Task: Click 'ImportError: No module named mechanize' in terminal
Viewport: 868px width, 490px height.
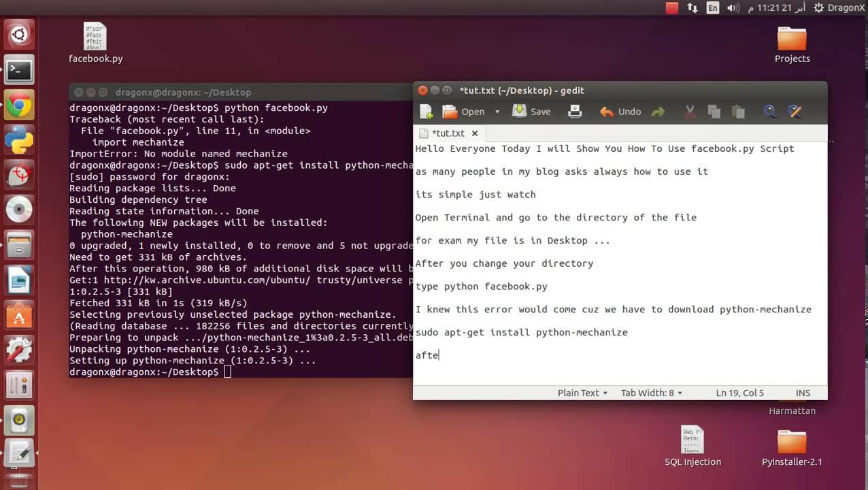Action: coord(178,154)
